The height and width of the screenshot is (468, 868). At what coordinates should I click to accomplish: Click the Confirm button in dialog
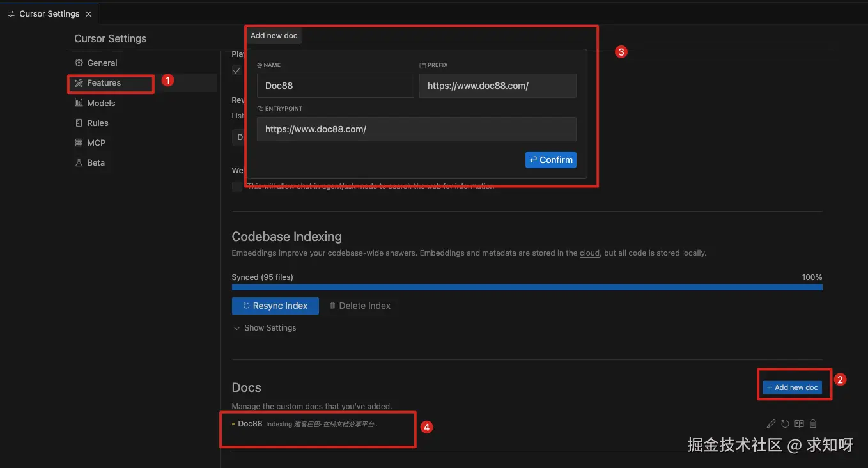[x=550, y=160]
